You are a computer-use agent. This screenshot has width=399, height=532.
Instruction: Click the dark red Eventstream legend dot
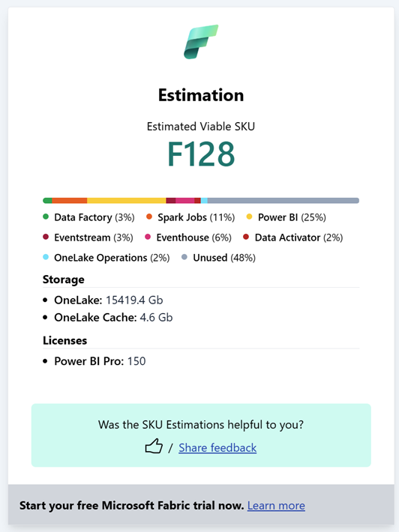point(46,237)
